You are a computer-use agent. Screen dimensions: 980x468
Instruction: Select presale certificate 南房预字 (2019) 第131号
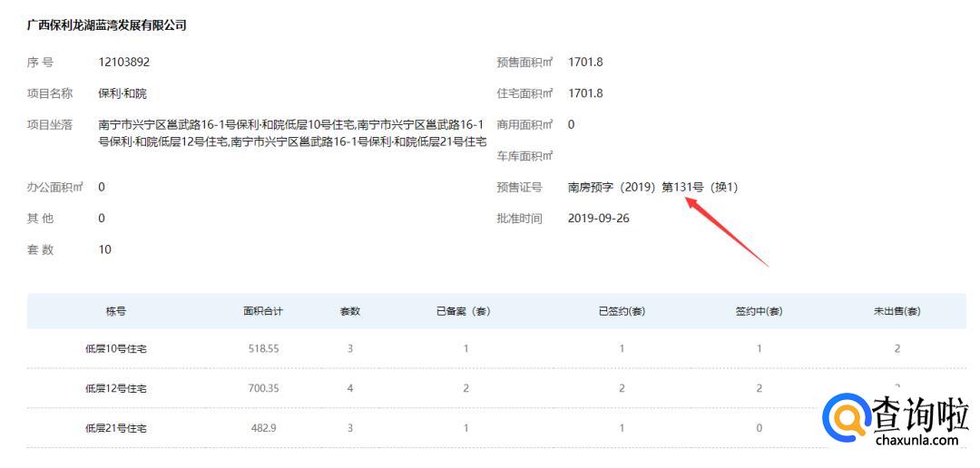click(652, 188)
